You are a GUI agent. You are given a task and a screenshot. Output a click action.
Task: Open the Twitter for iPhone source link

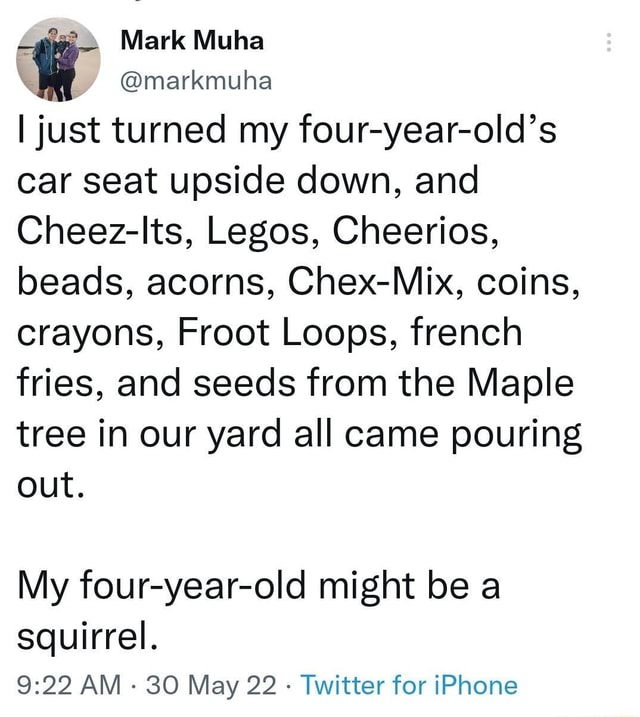click(x=410, y=685)
